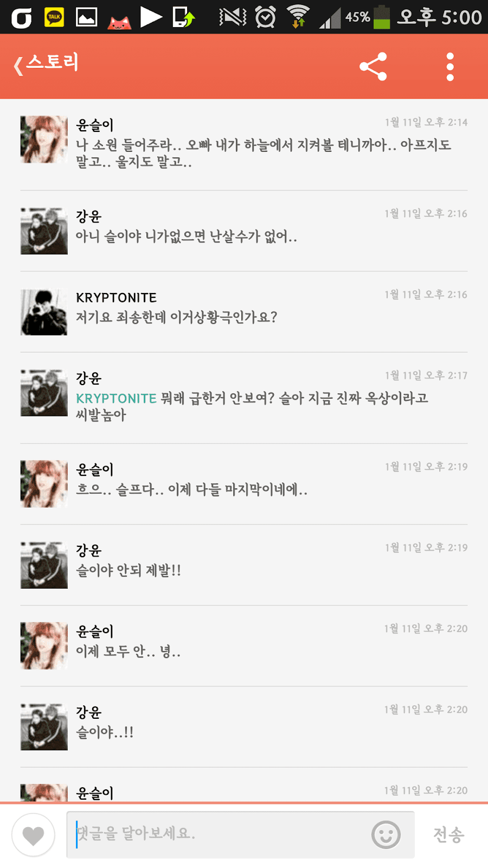This screenshot has width=488, height=868.
Task: Tap the vibrate mode status icon
Action: [233, 17]
